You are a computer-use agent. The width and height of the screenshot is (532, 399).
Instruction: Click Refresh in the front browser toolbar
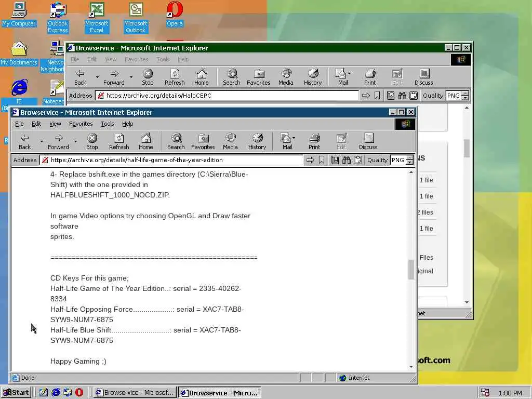point(119,141)
